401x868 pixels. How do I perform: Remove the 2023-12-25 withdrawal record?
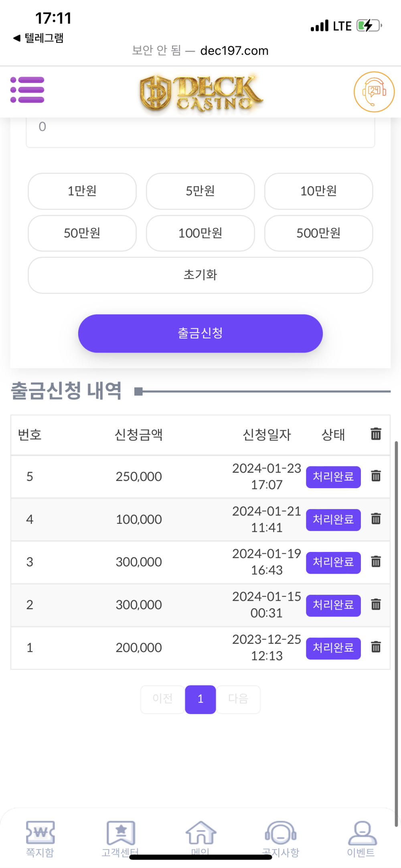click(376, 647)
